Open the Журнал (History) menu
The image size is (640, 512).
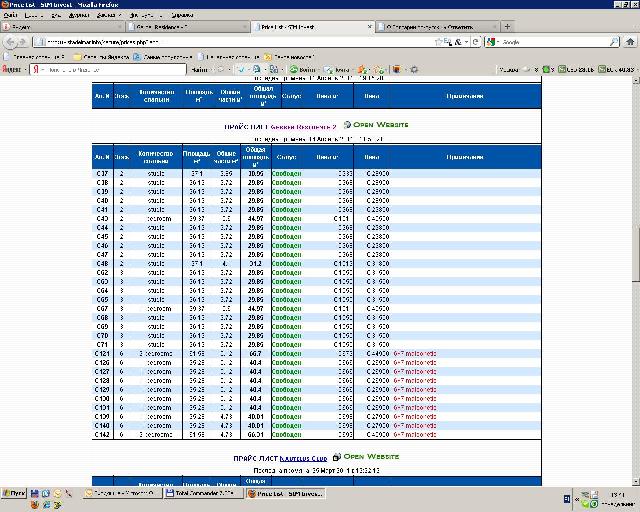pos(79,16)
